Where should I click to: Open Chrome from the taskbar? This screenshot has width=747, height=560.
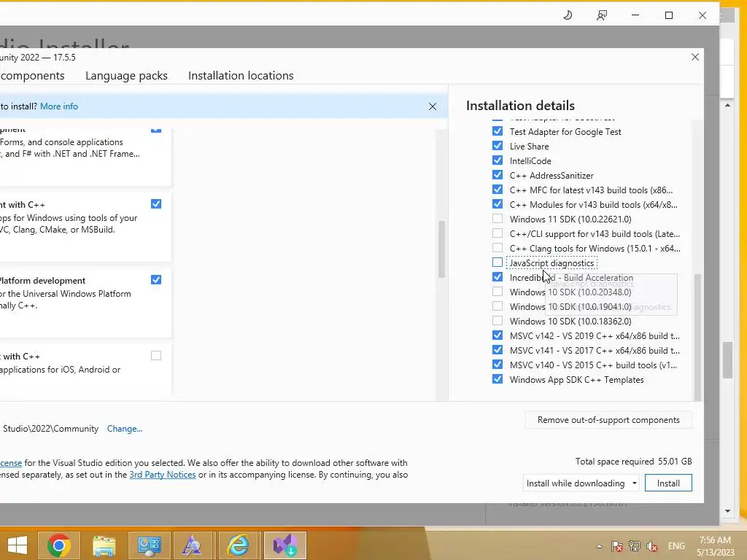click(x=59, y=545)
